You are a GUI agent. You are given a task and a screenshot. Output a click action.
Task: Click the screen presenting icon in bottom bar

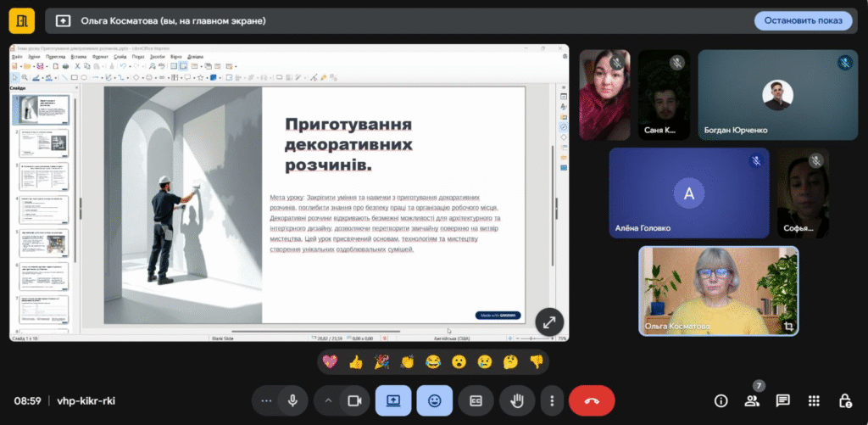pos(393,400)
